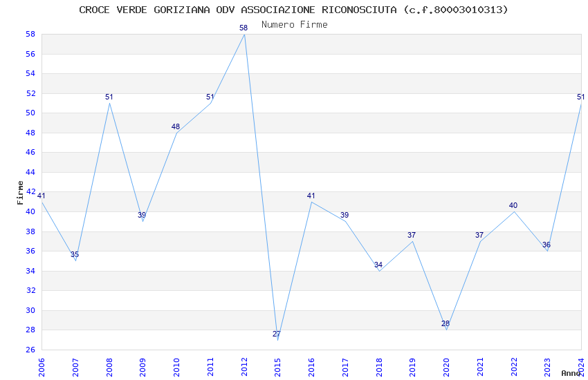Click the y-axis tick value 52
This screenshot has width=588, height=380.
[30, 93]
